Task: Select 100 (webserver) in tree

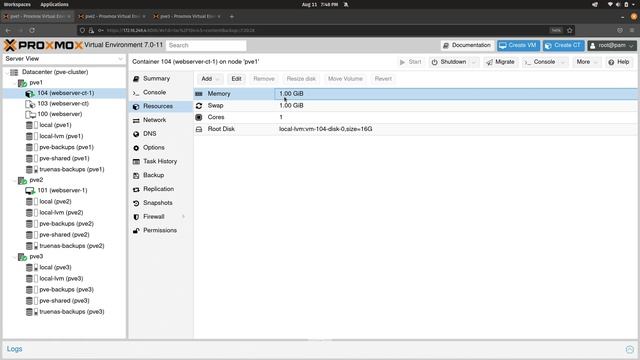Action: (60, 114)
